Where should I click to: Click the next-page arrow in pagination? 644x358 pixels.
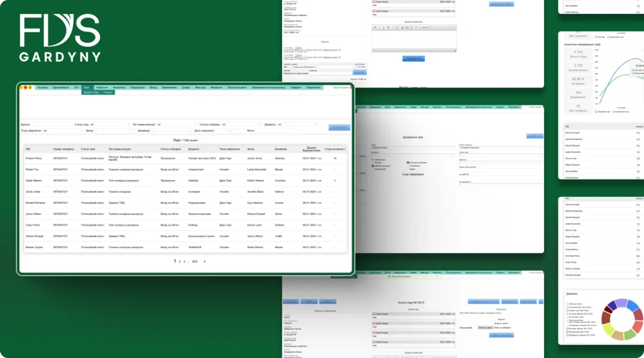[204, 261]
